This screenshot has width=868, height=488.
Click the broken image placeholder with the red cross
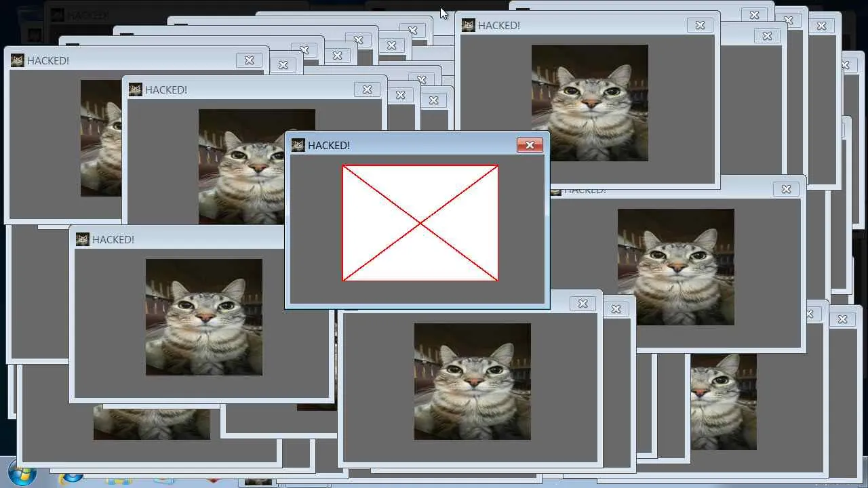(420, 223)
